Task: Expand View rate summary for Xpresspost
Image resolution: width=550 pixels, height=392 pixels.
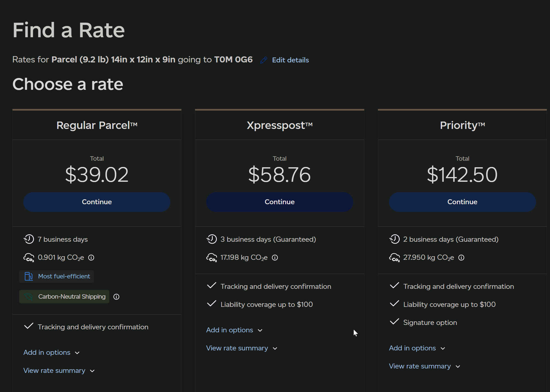Action: [242, 348]
